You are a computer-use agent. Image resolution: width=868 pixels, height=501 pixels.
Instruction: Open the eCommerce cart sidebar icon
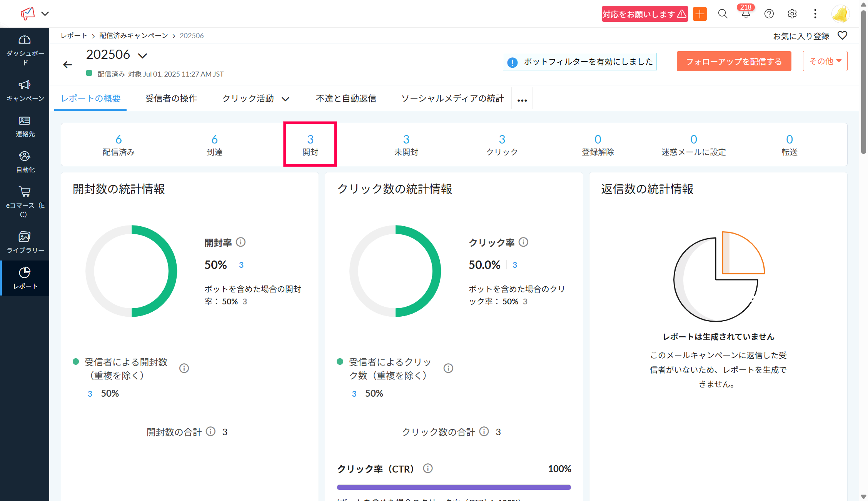[25, 192]
